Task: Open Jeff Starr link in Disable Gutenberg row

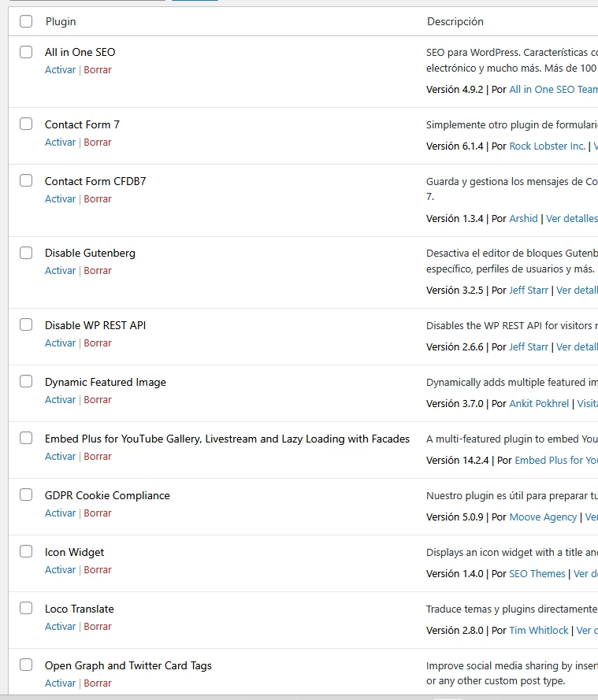Action: click(529, 291)
